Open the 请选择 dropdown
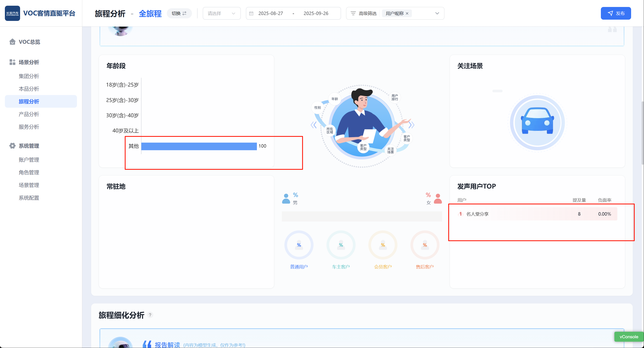 point(221,14)
